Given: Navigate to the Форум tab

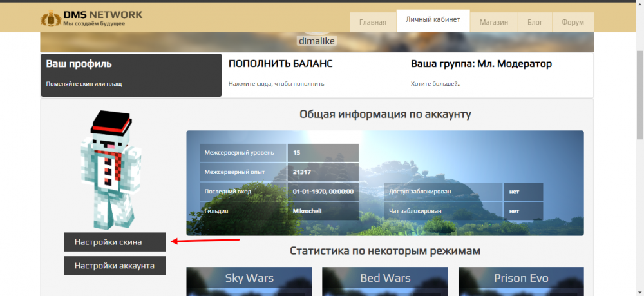Looking at the screenshot, I should (573, 22).
